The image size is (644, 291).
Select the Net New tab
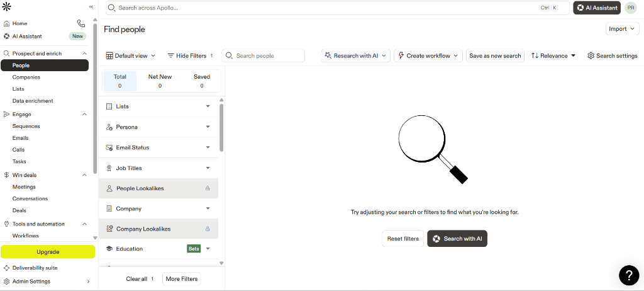pyautogui.click(x=160, y=81)
